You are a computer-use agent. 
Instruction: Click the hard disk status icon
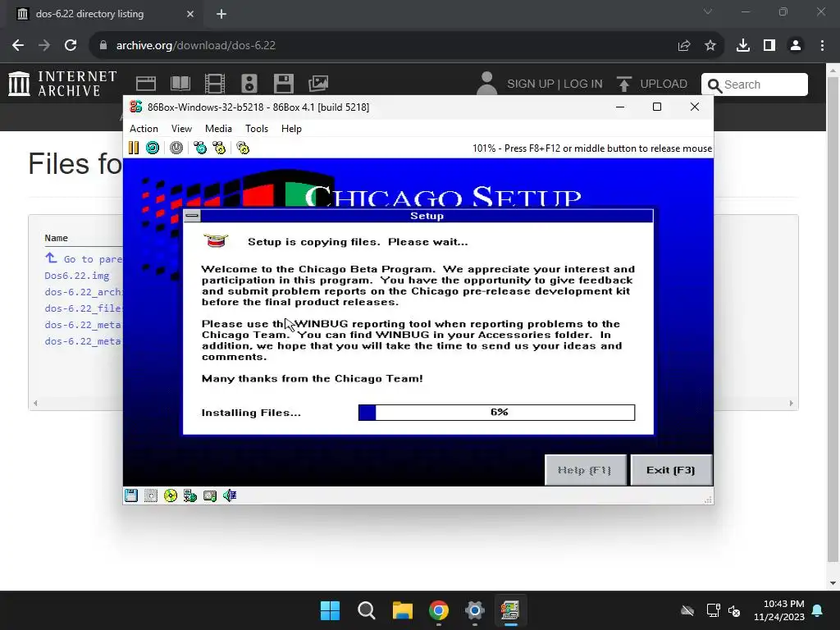point(210,495)
